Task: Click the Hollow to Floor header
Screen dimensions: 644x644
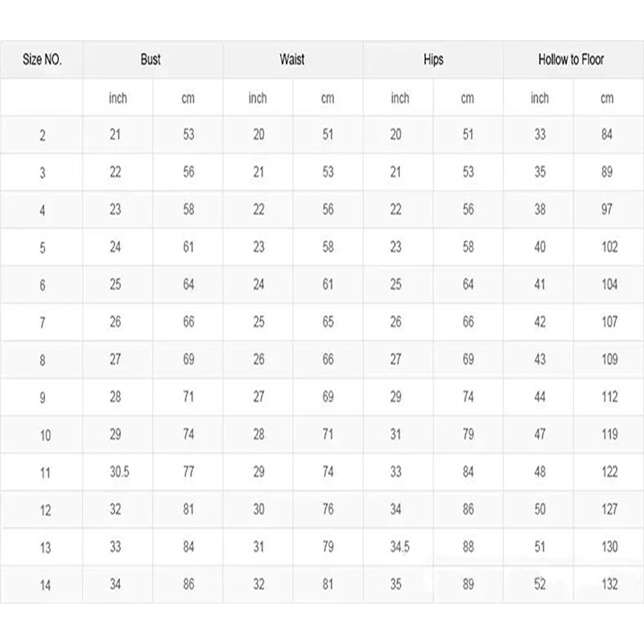Action: pos(571,60)
